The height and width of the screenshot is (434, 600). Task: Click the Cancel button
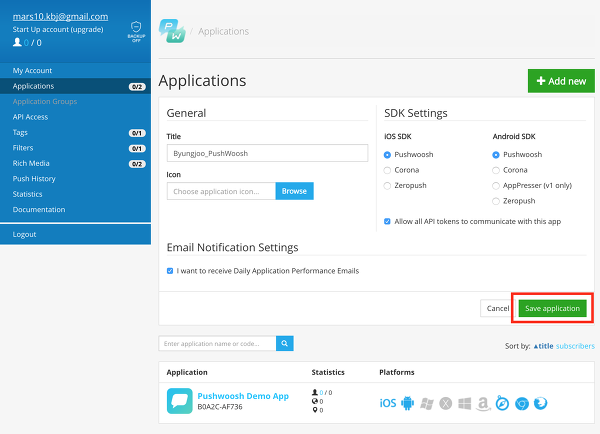498,308
